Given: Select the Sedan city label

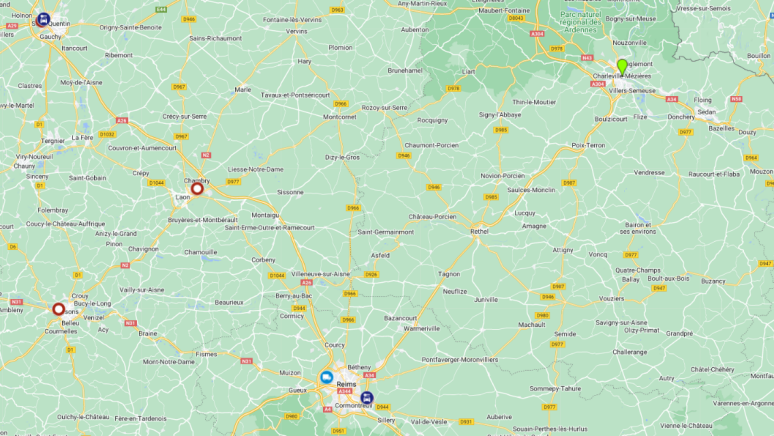Looking at the screenshot, I should [x=706, y=112].
